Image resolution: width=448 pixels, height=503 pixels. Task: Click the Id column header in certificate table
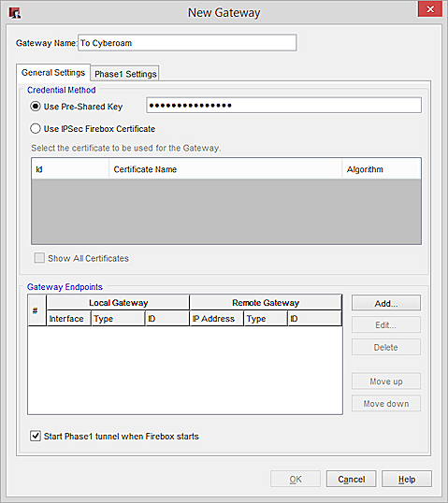tap(70, 169)
